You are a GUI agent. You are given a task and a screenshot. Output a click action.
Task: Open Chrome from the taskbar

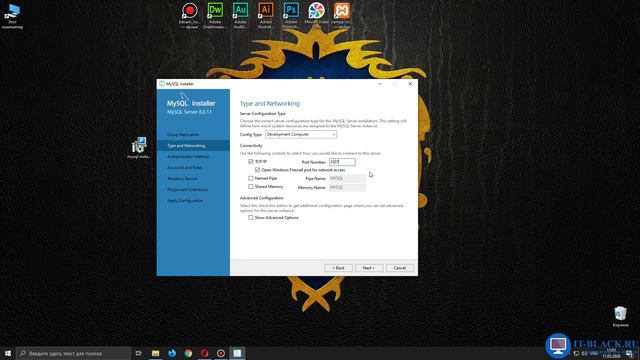pyautogui.click(x=188, y=353)
